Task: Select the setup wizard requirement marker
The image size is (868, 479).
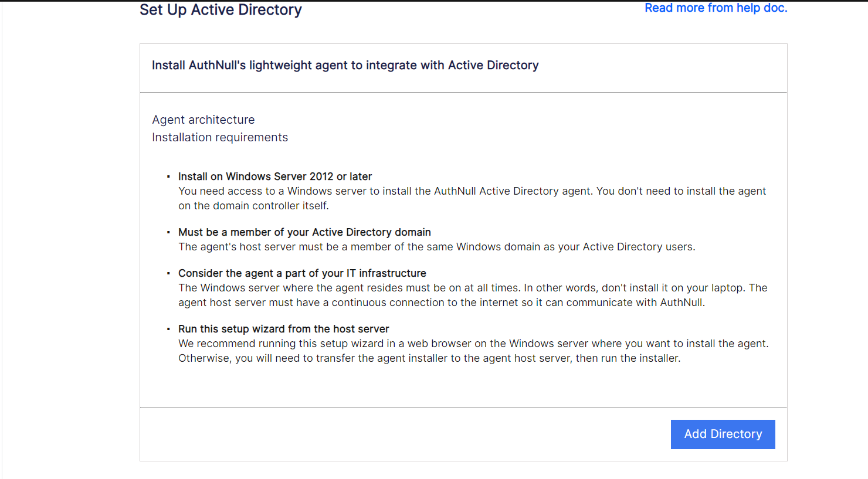Action: [169, 328]
